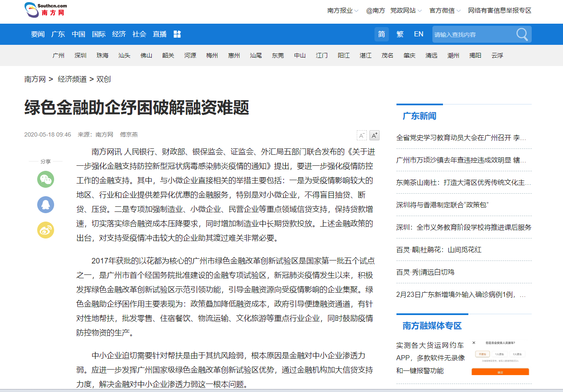Increase font size with A+ icon
The height and width of the screenshot is (392, 563).
[x=374, y=135]
